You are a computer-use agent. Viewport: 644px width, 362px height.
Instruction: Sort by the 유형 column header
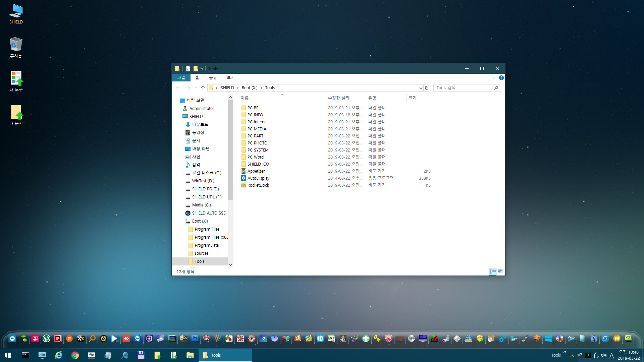[x=386, y=98]
